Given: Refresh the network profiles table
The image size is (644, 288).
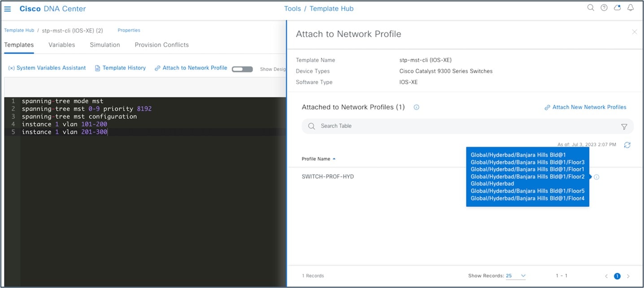Looking at the screenshot, I should (627, 145).
